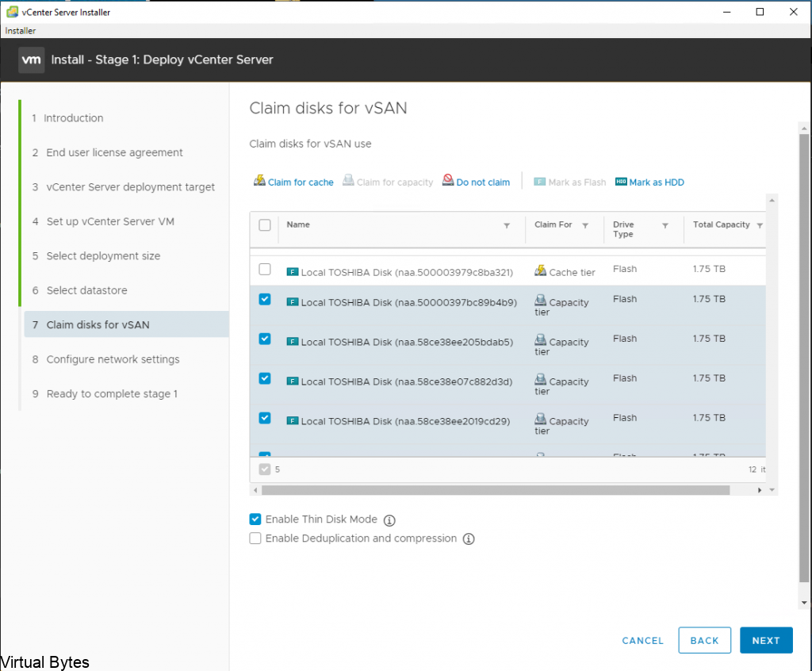Click the capacity tier icon for disk naa.58ce38e07c882d3d
Screen dimensions: 812x671
pyautogui.click(x=540, y=379)
